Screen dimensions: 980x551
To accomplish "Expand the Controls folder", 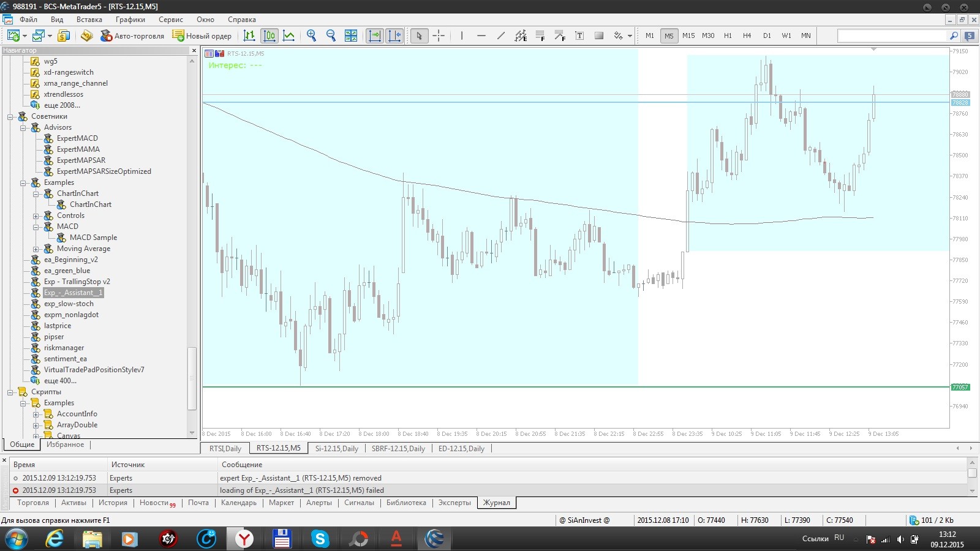I will click(36, 216).
